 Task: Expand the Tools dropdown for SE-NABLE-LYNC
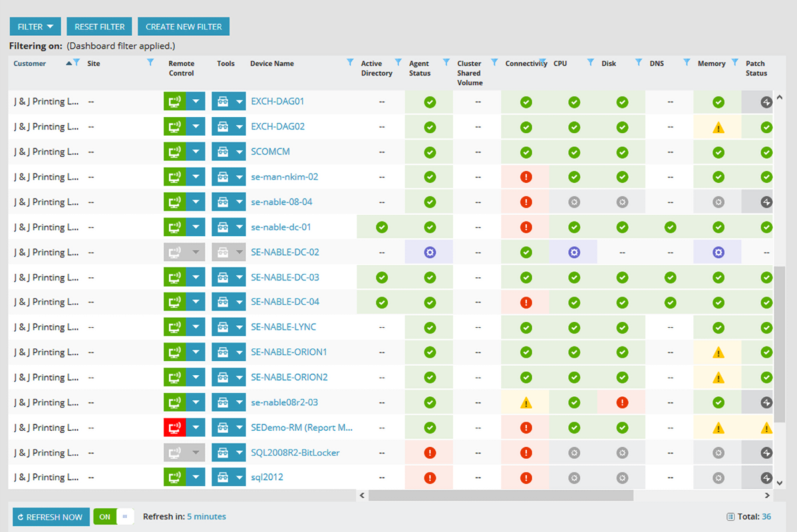[x=239, y=327]
